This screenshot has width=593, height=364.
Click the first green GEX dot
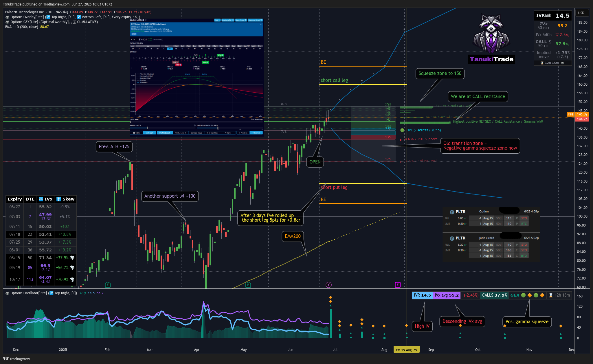point(523,295)
